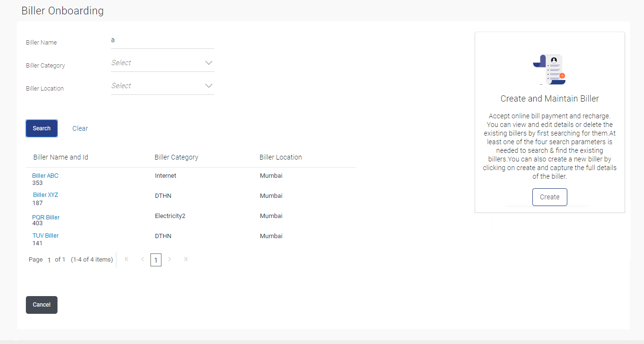The image size is (644, 344).
Task: Select page 1 in pagination
Action: (x=156, y=260)
